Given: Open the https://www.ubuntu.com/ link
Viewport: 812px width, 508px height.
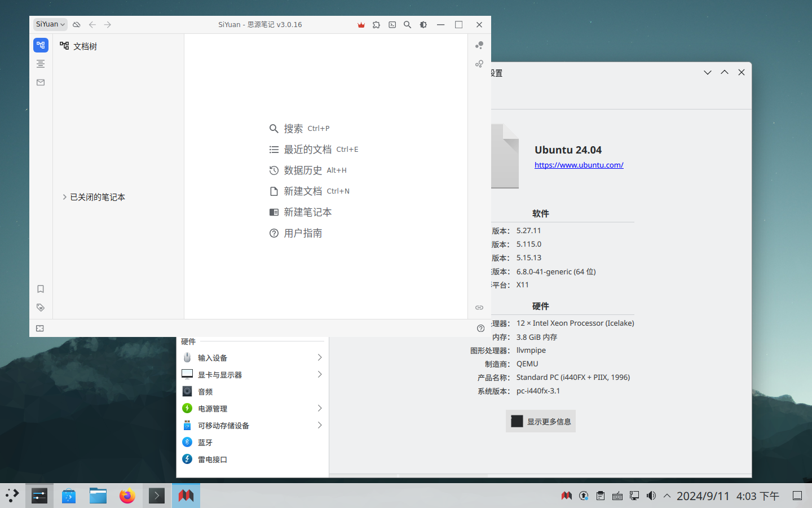Looking at the screenshot, I should pos(579,165).
